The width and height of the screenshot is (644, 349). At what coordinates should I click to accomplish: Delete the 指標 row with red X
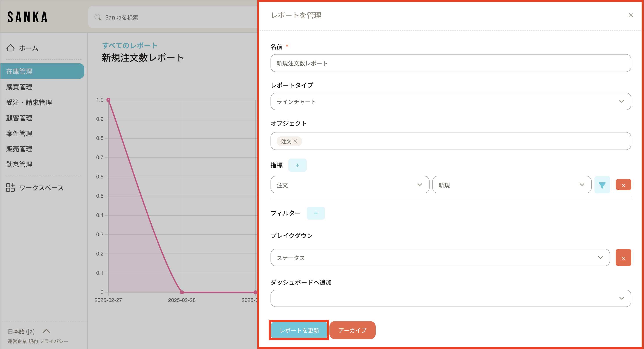(623, 185)
